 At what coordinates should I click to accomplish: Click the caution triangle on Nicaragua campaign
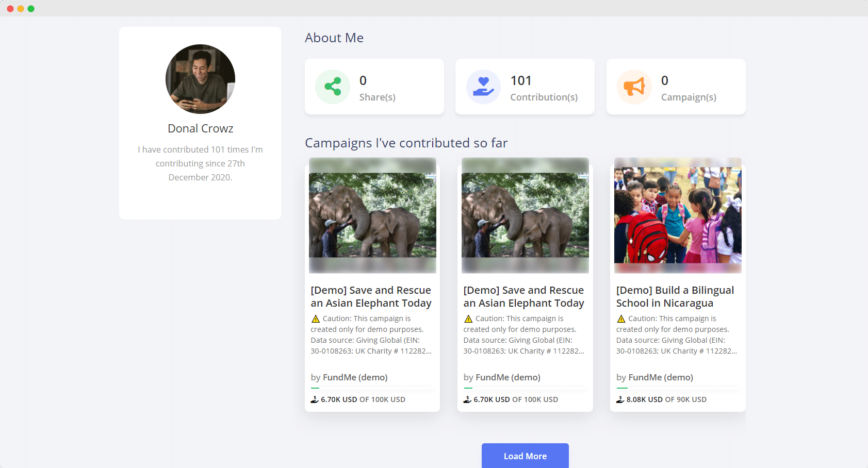click(621, 319)
